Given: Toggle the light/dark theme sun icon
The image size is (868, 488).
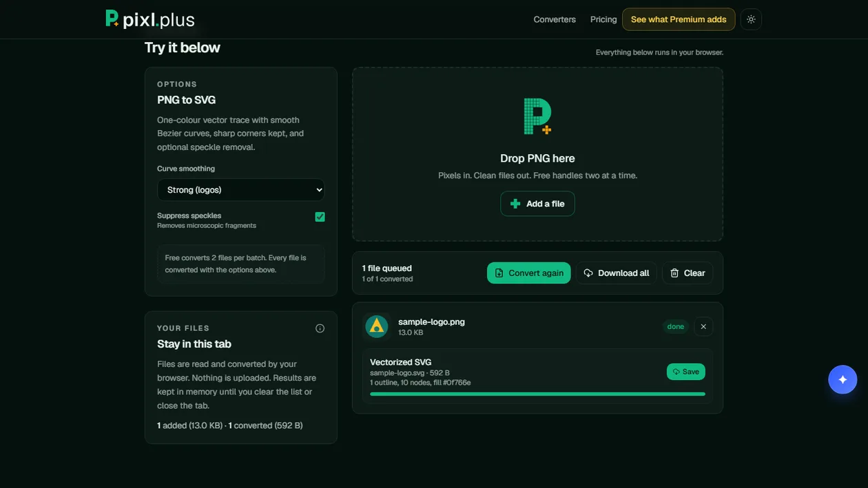Looking at the screenshot, I should point(751,19).
